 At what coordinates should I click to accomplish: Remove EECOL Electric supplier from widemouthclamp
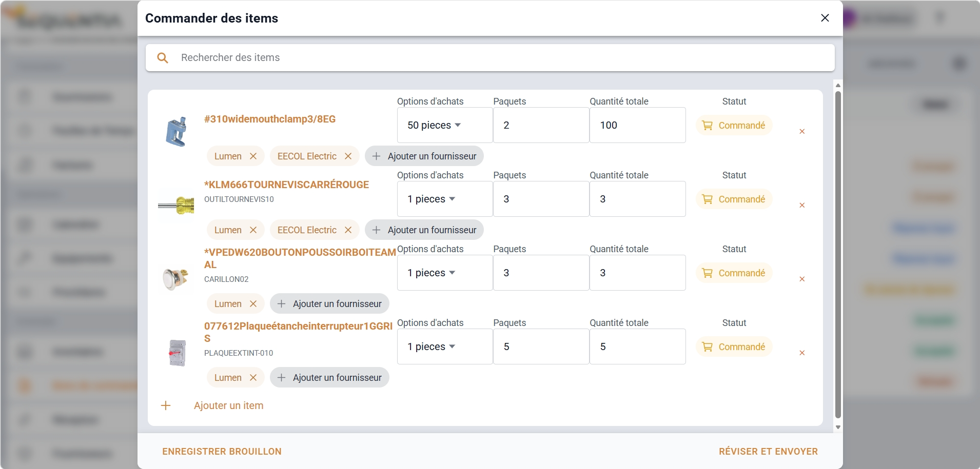(x=348, y=156)
